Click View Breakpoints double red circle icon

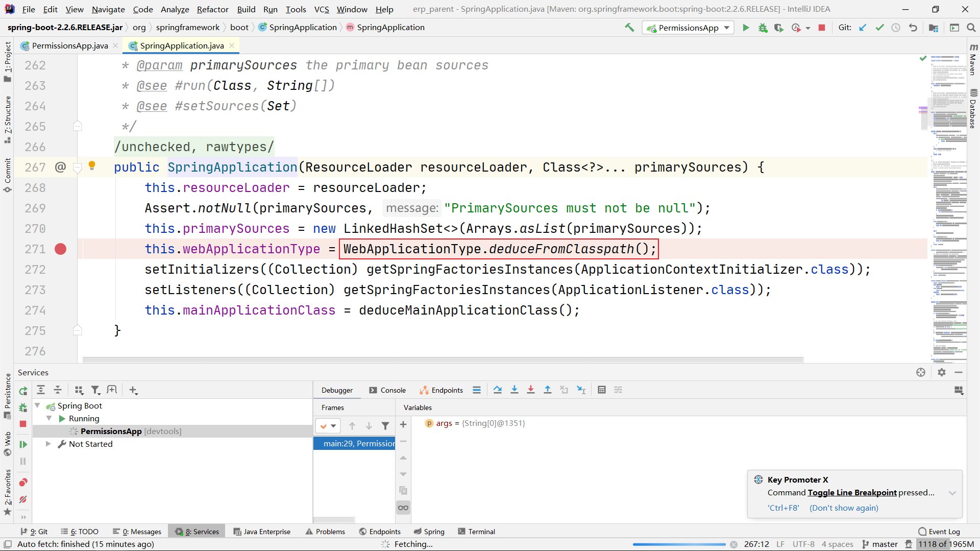tap(23, 483)
